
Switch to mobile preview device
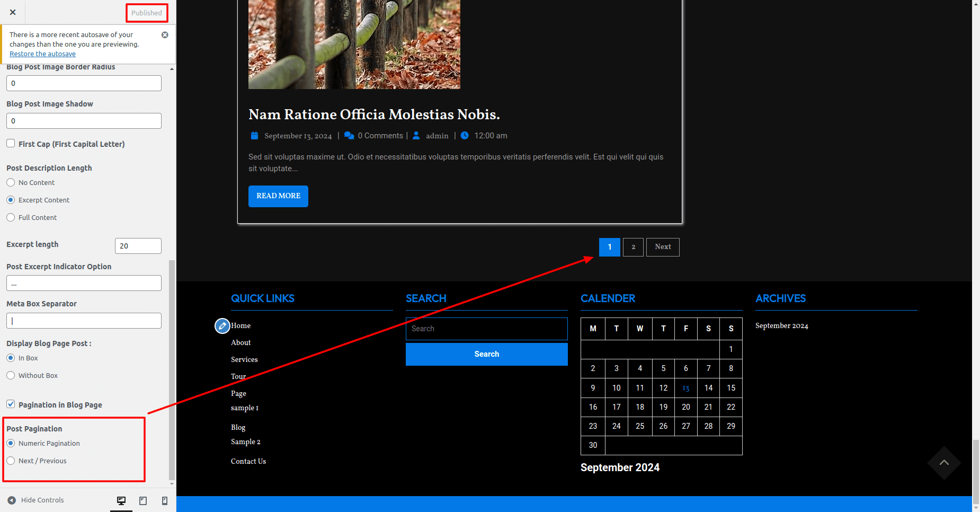coord(165,501)
